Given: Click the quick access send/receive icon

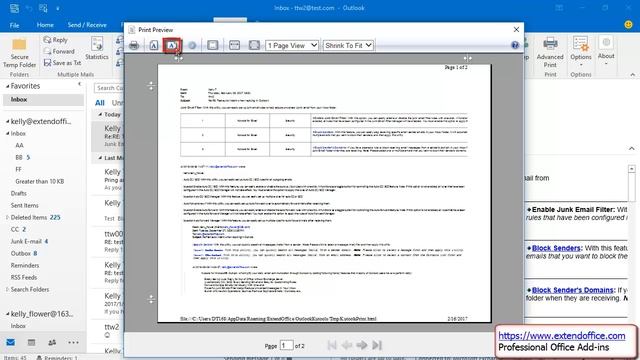Looking at the screenshot, I should [x=14, y=8].
